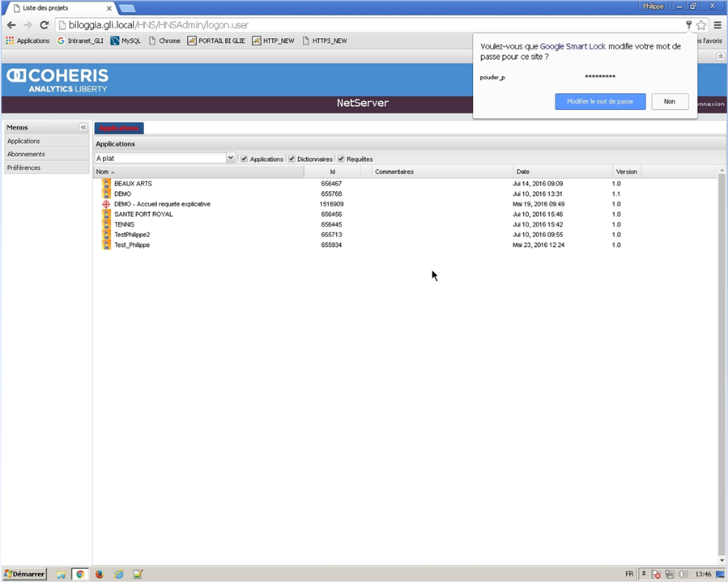The width and height of the screenshot is (728, 582).
Task: Open the 'A plat' view dropdown
Action: pyautogui.click(x=231, y=158)
